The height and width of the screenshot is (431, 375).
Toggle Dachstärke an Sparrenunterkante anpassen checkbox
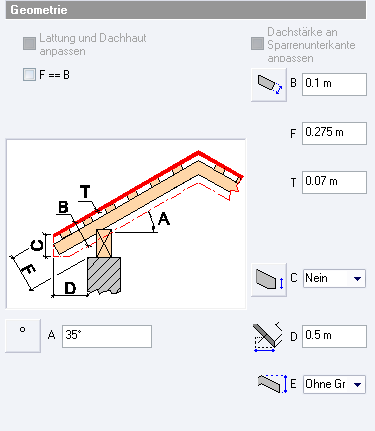tap(257, 44)
